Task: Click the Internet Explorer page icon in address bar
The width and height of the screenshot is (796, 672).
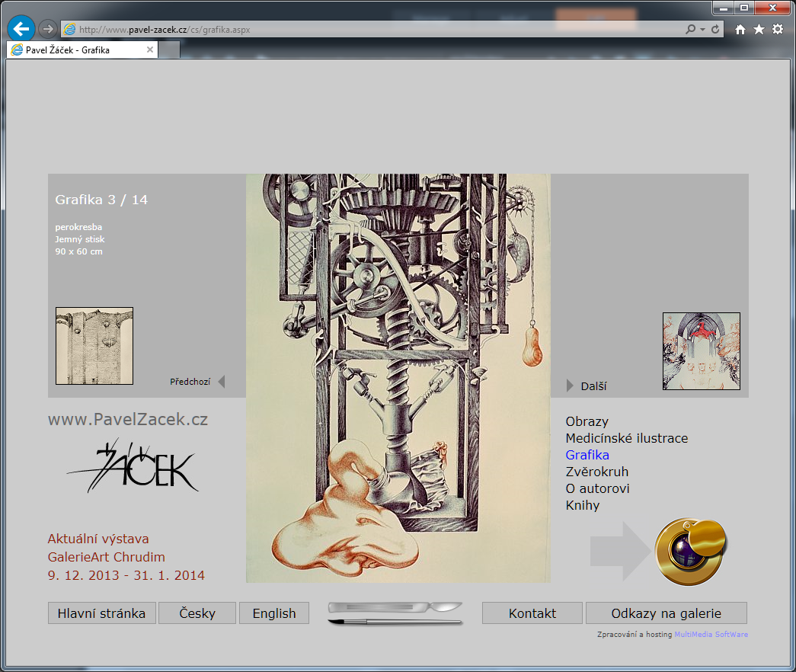Action: [69, 30]
